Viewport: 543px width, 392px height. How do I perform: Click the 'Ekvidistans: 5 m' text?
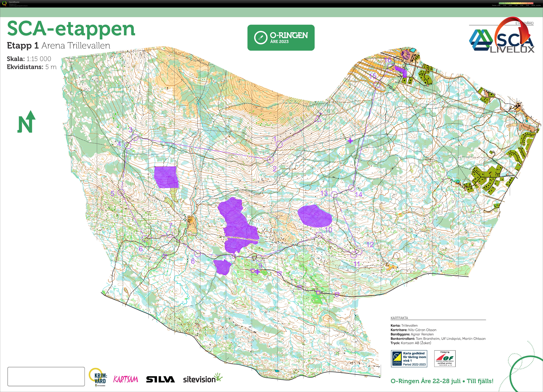(x=32, y=67)
